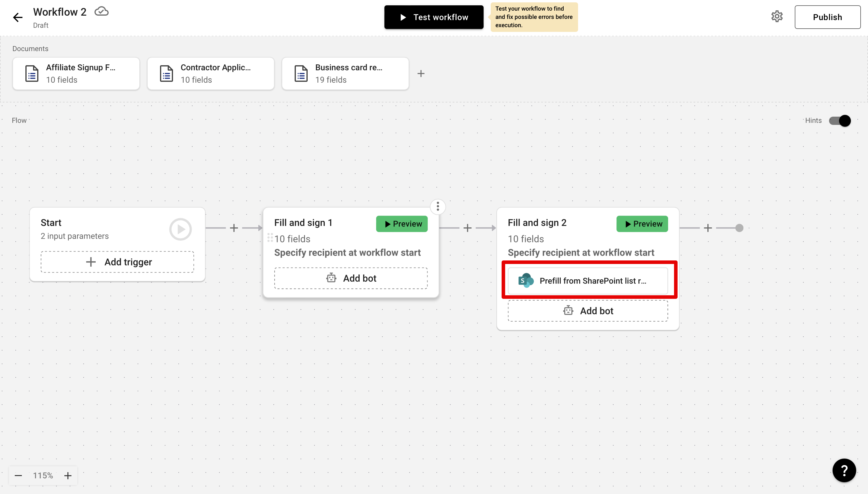Click drag handle on Fill and sign 1
The width and height of the screenshot is (868, 494).
point(270,237)
